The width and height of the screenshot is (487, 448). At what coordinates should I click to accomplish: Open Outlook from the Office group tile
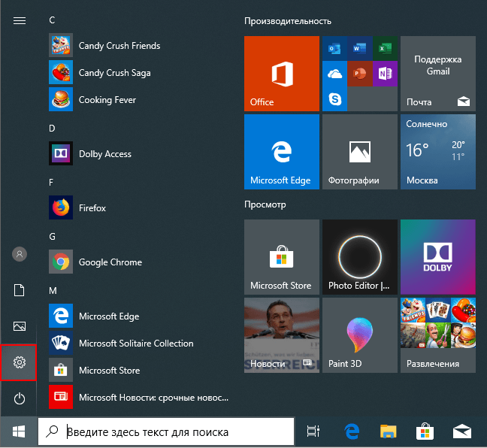(x=334, y=48)
